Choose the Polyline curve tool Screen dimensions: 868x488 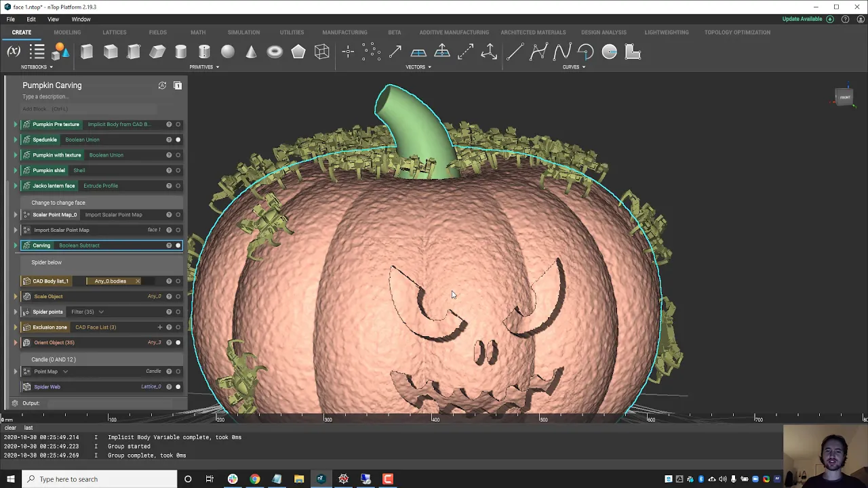pyautogui.click(x=538, y=52)
